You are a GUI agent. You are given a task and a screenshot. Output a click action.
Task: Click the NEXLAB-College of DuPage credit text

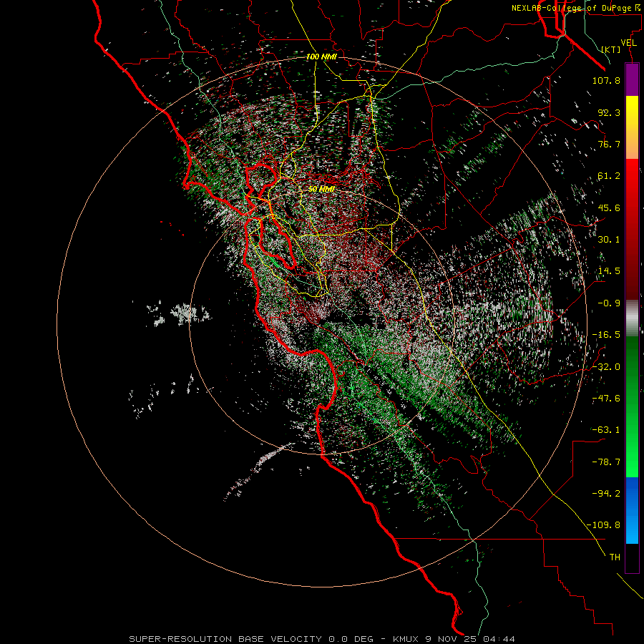575,8
